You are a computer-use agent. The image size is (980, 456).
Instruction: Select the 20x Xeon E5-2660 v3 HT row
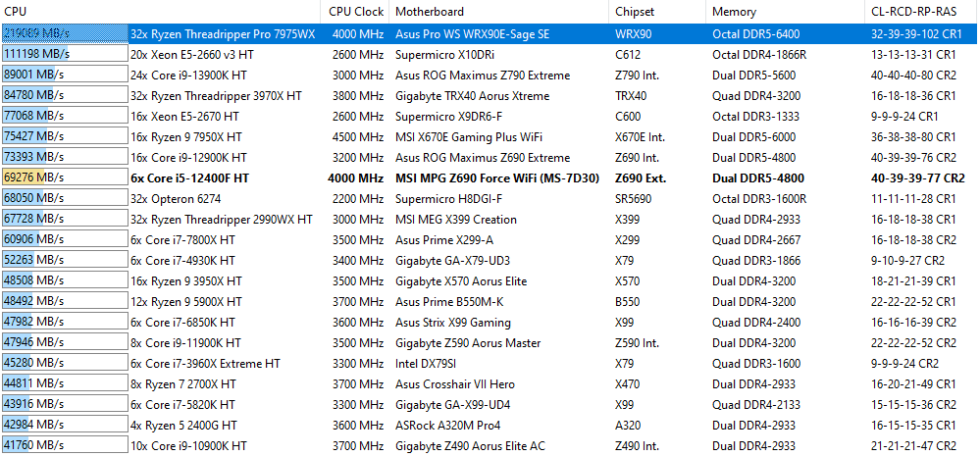490,54
